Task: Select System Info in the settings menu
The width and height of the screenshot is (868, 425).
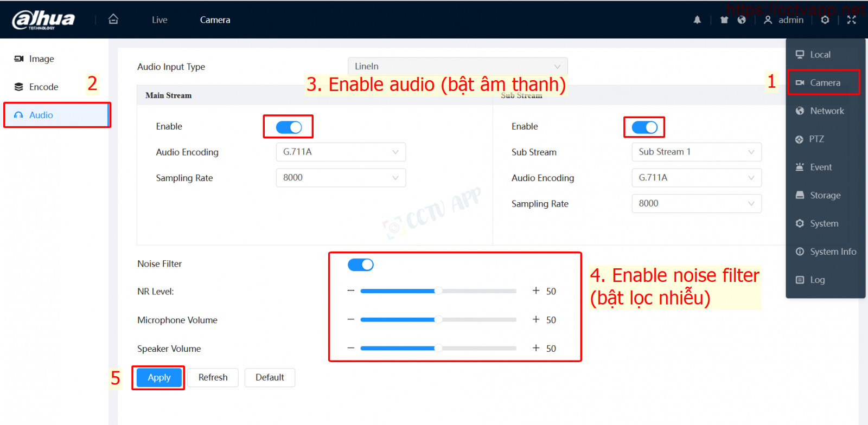Action: (825, 252)
